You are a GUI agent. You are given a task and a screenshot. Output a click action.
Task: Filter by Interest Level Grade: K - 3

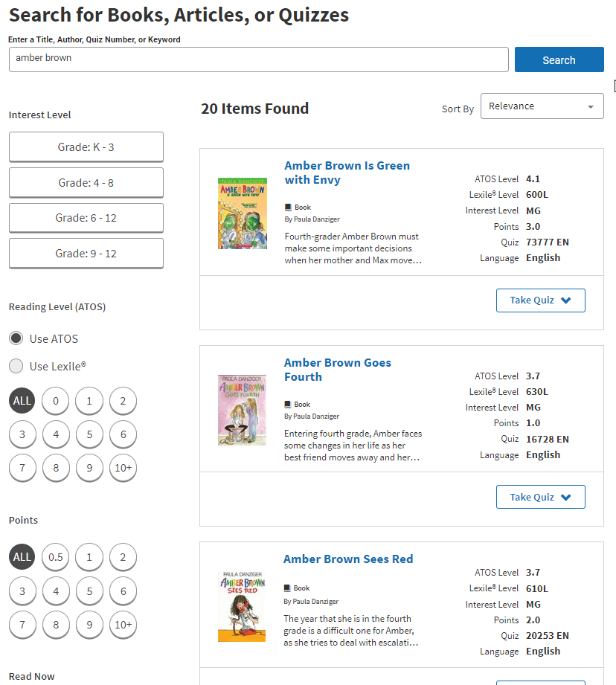point(86,147)
